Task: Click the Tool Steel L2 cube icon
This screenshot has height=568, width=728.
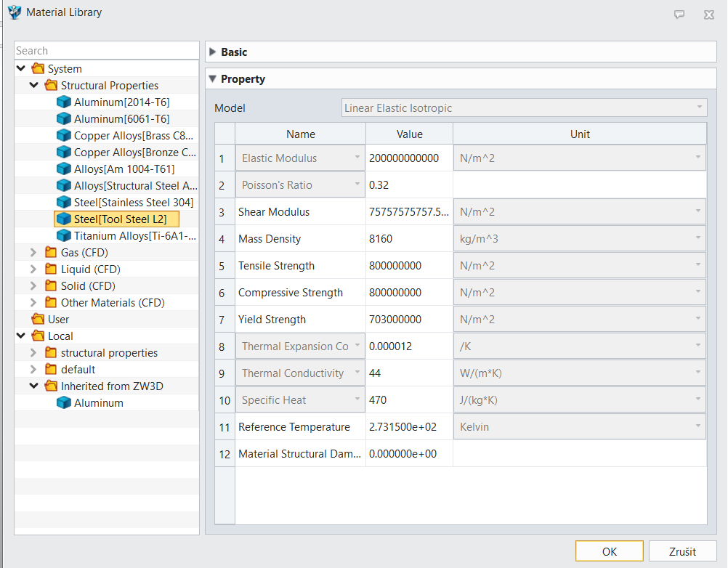Action: pyautogui.click(x=64, y=219)
